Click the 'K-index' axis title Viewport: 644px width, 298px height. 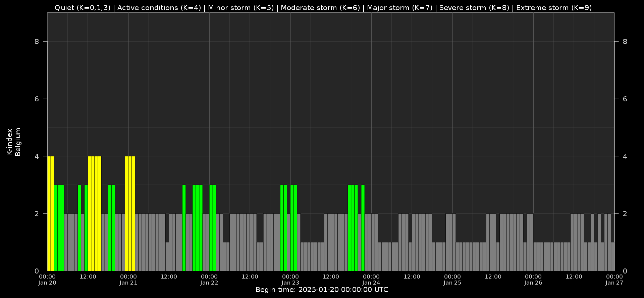(x=9, y=142)
